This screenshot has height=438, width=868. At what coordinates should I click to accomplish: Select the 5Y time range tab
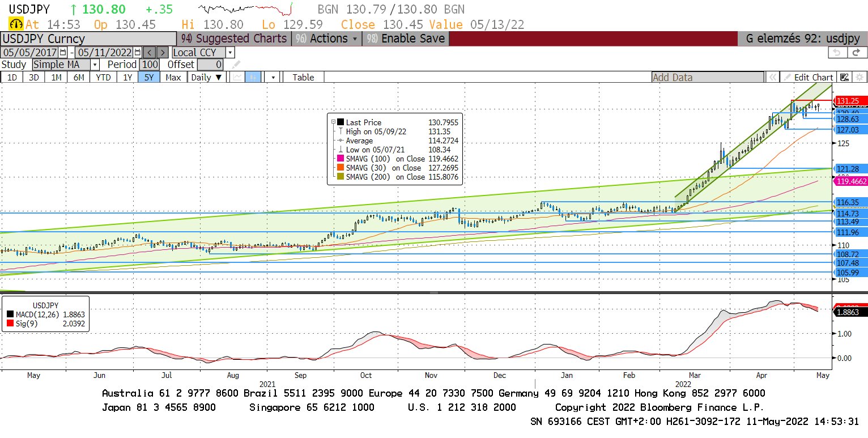[x=149, y=77]
